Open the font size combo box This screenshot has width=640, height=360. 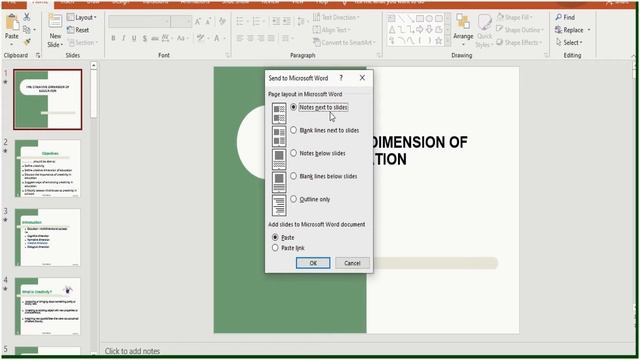[x=181, y=21]
